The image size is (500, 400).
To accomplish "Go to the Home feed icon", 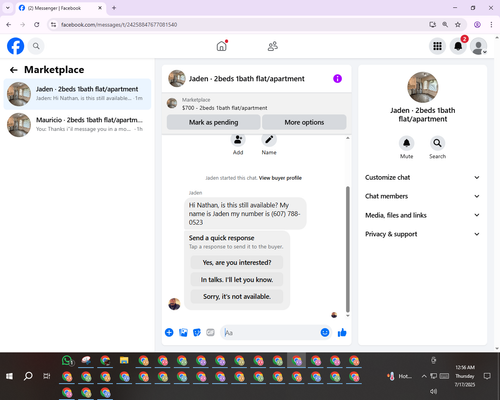I will [x=222, y=46].
